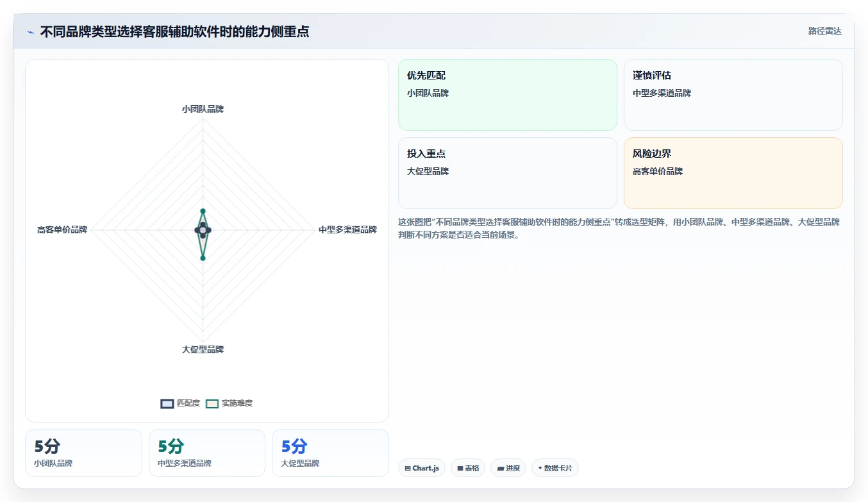Viewport: 868px width, 502px height.
Task: Toggle the 实施难度 legend swatch
Action: pos(212,403)
